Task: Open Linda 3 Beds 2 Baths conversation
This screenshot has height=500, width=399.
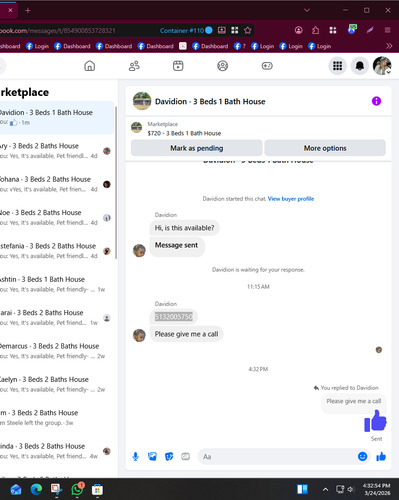Action: tap(56, 451)
